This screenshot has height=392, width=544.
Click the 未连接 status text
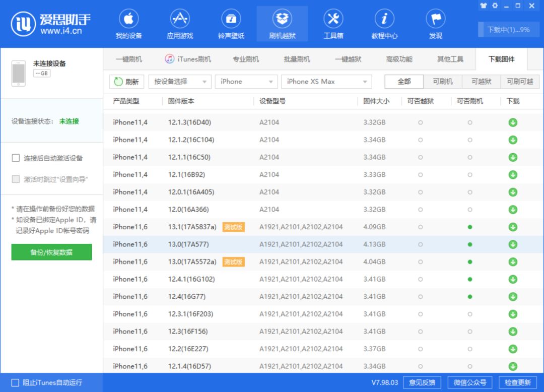[x=69, y=121]
